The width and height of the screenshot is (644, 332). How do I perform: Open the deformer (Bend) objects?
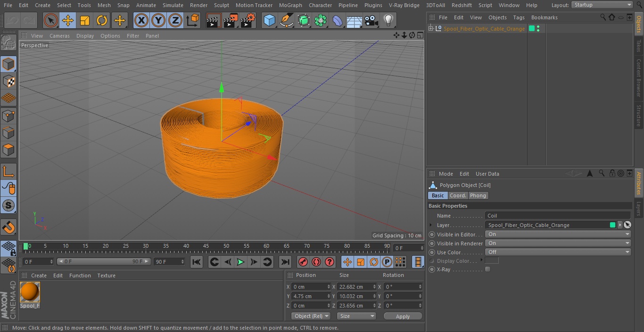coord(338,21)
